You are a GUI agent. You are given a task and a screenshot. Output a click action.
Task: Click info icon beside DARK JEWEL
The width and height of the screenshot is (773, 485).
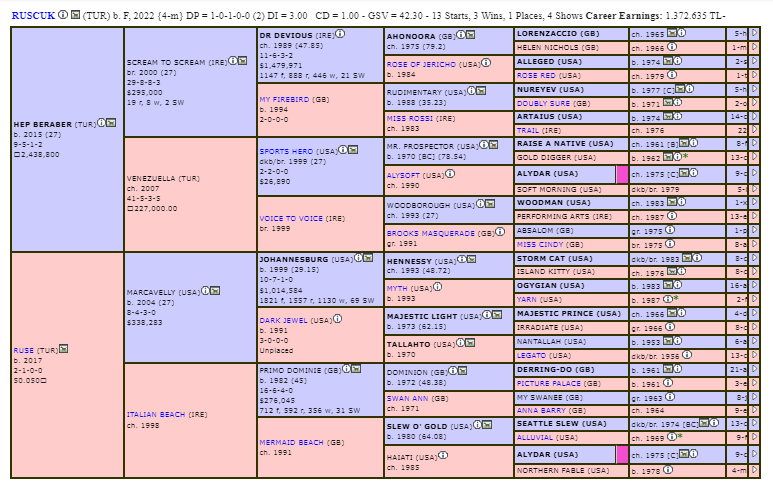click(x=338, y=319)
